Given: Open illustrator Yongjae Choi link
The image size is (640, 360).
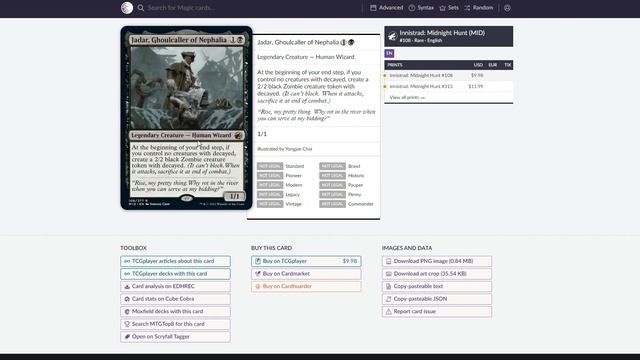Looking at the screenshot, I should point(298,149).
